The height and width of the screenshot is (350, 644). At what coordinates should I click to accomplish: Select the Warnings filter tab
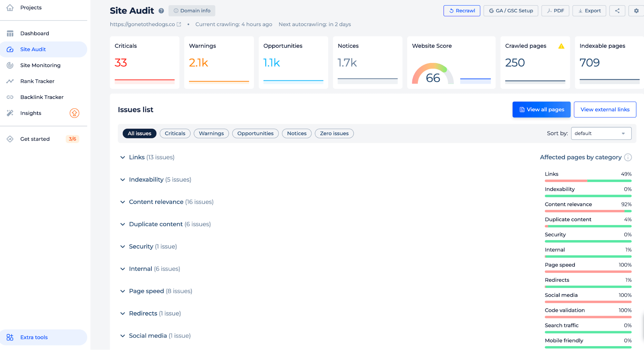[211, 133]
